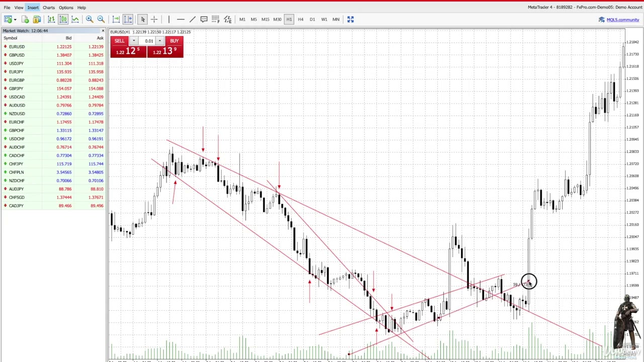
Task: Select USDCAD in Market Watch
Action: click(53, 97)
